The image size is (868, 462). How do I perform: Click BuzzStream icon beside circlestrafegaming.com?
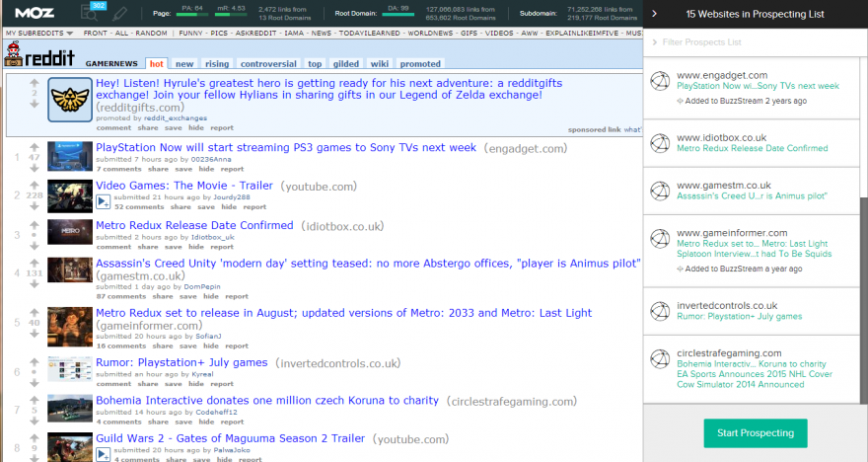[659, 359]
